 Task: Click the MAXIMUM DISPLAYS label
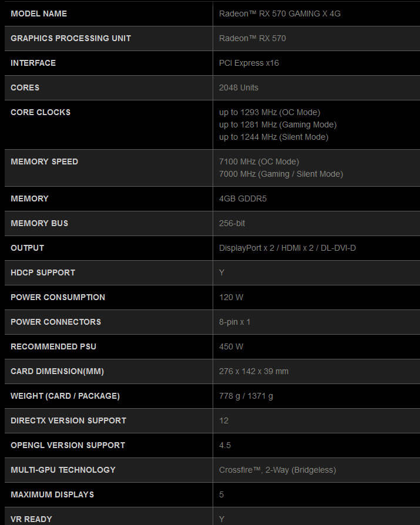pos(52,494)
